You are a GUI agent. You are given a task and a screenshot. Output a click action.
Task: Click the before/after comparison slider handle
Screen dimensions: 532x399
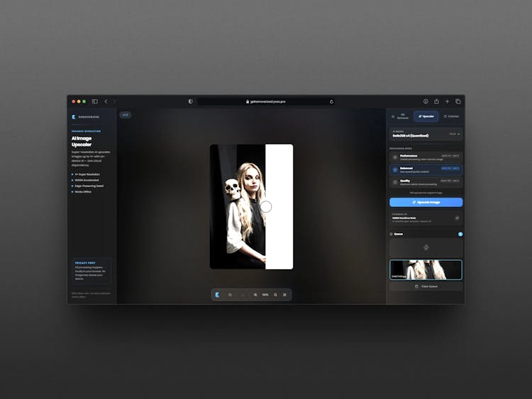pos(266,206)
